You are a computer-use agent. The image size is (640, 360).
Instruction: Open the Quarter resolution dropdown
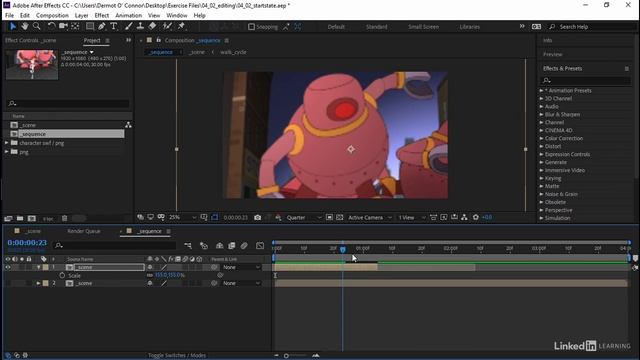(x=304, y=218)
